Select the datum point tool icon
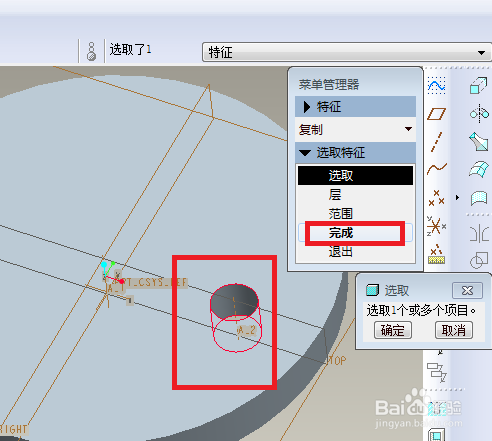This screenshot has width=492, height=441. tap(436, 198)
